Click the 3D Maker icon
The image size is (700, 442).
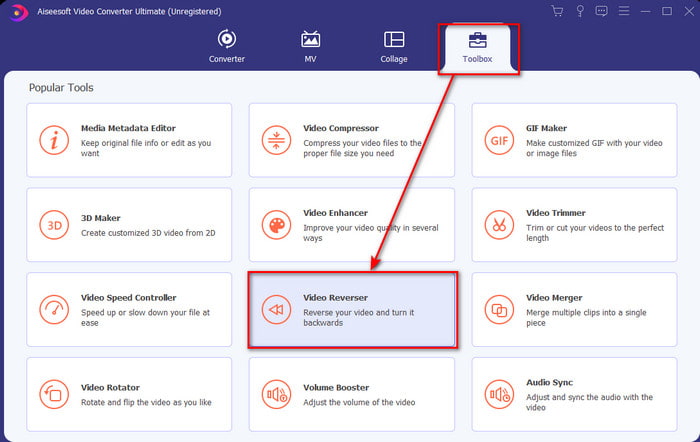coord(54,225)
